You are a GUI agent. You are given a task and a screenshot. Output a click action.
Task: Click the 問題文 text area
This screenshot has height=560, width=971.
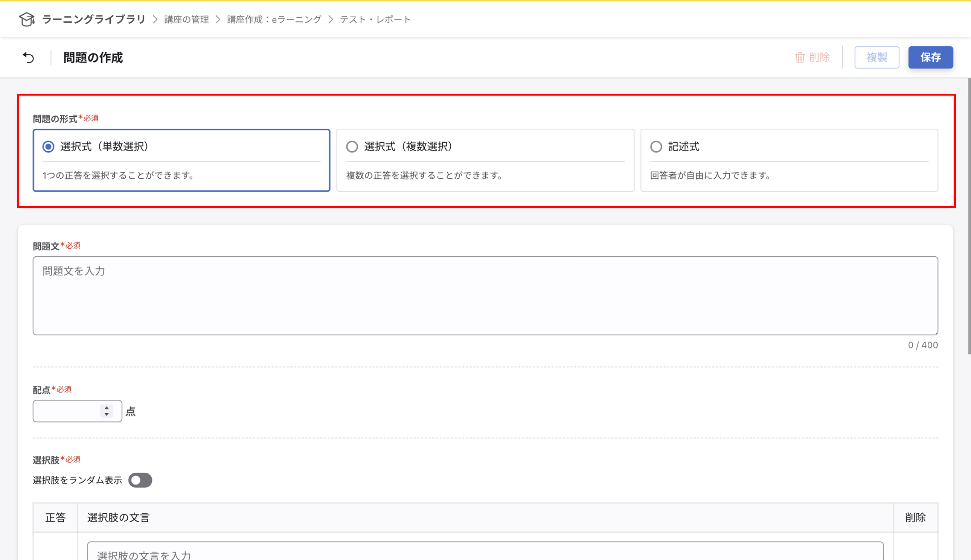tap(485, 295)
